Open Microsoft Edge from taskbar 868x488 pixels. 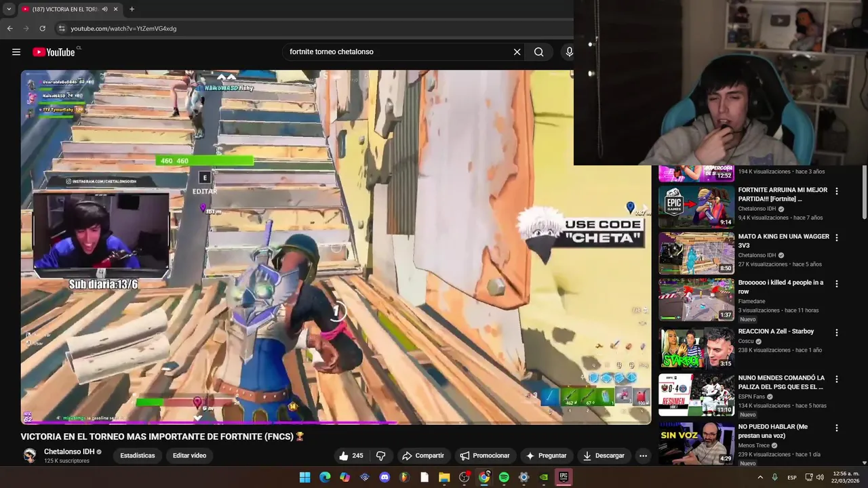pos(325,477)
